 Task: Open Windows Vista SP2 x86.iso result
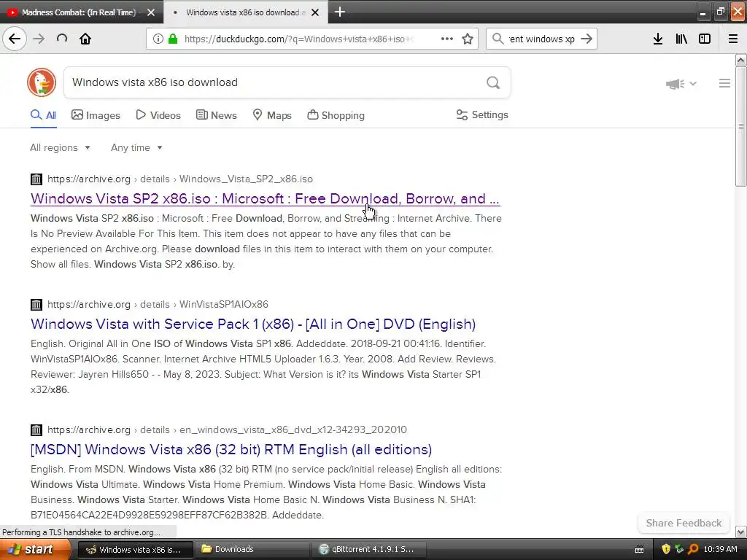click(x=265, y=198)
